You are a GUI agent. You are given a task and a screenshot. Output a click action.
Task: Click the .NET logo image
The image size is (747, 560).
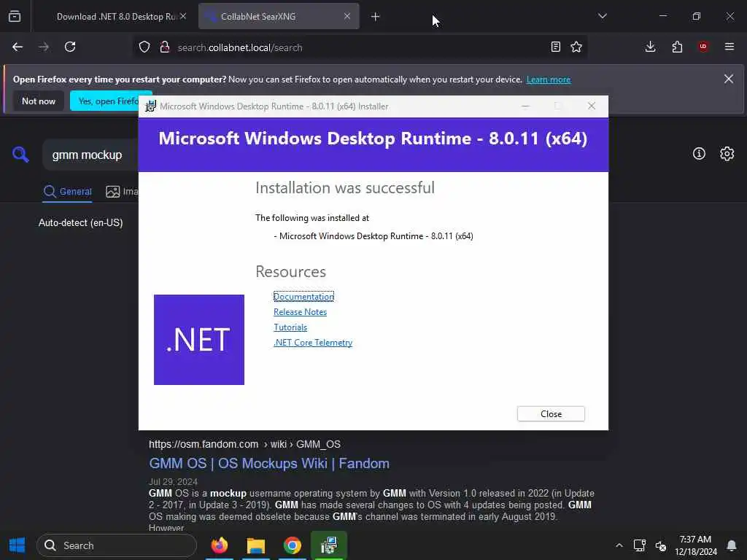tap(199, 340)
